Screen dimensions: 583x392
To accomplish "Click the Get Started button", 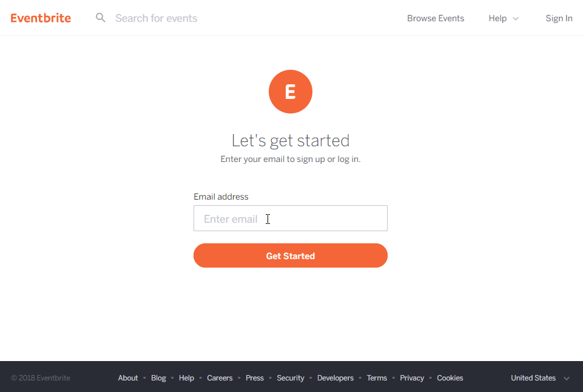I will coord(291,255).
